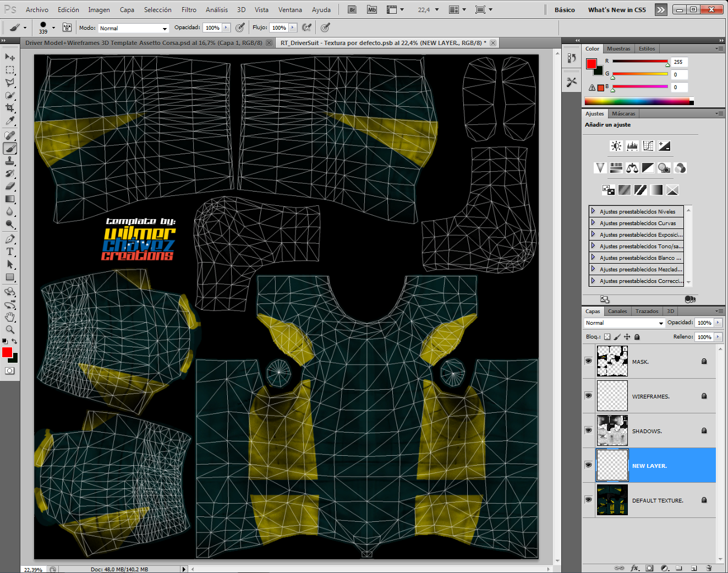Switch to the Muestras tab

[618, 49]
